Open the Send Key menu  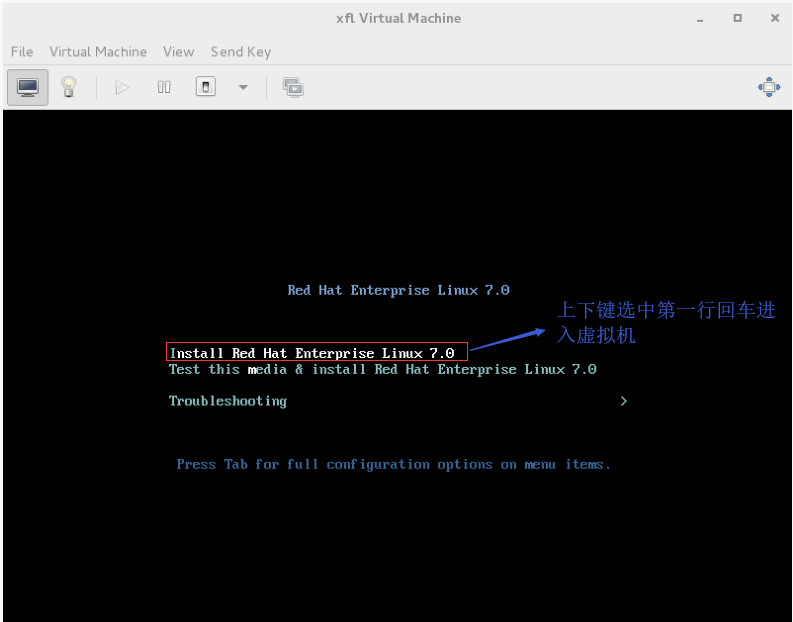click(x=241, y=52)
